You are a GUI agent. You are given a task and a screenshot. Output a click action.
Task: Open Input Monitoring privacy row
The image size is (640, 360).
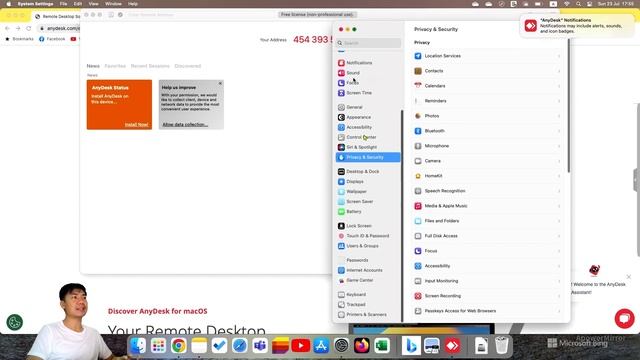click(x=487, y=281)
